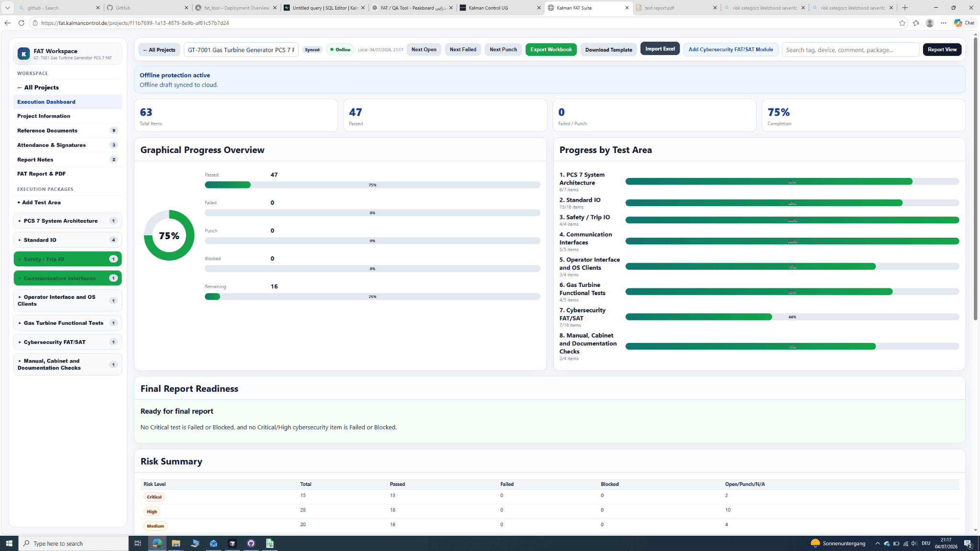This screenshot has width=980, height=551.
Task: Open Attendance & Signatures section
Action: pyautogui.click(x=67, y=145)
